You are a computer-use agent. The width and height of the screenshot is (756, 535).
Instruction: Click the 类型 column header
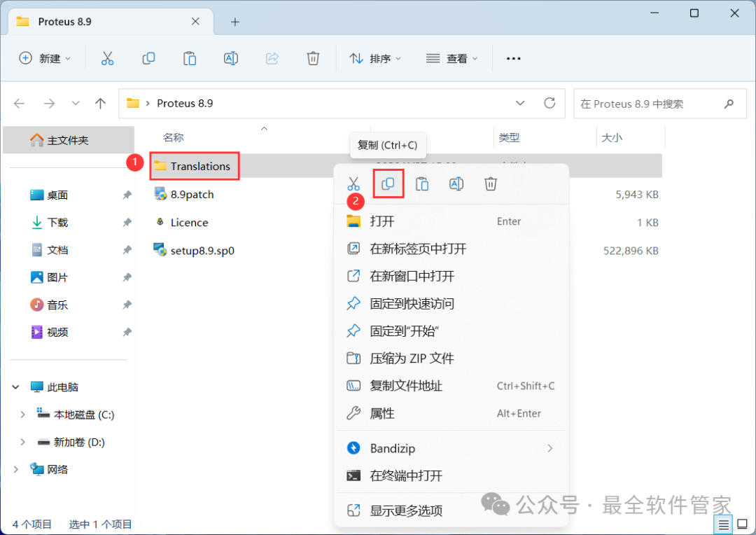pos(509,138)
